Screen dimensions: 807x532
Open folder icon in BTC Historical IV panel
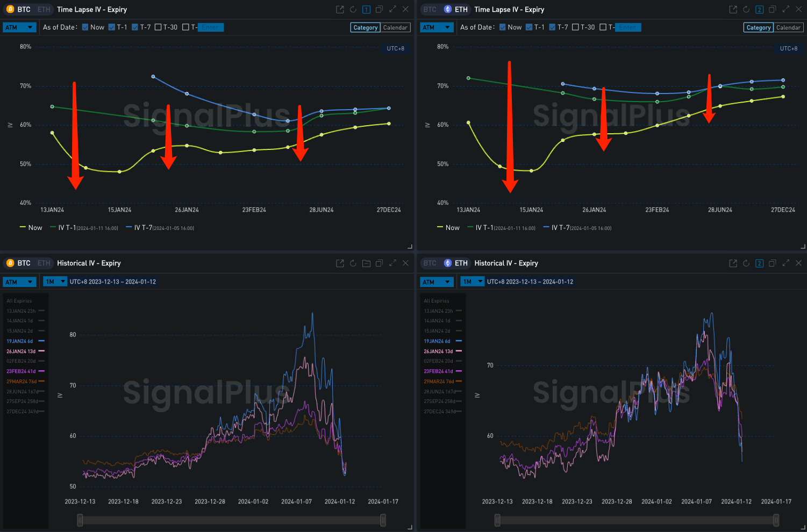click(366, 263)
